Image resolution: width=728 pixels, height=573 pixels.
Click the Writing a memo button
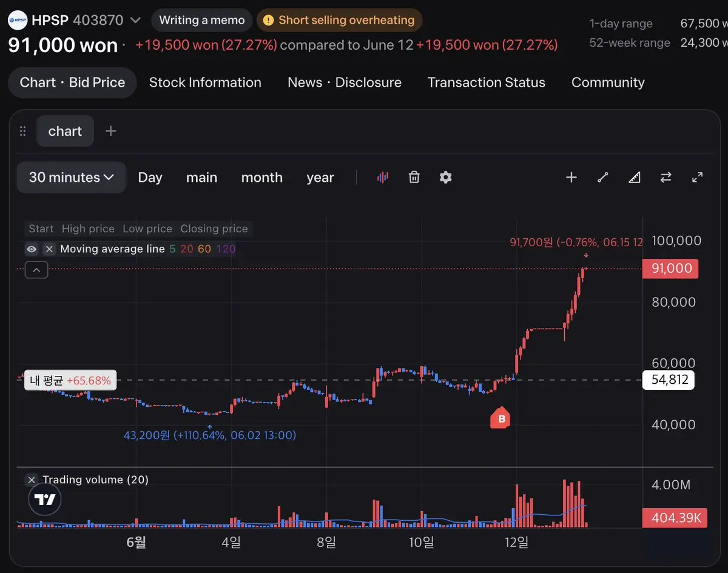202,20
